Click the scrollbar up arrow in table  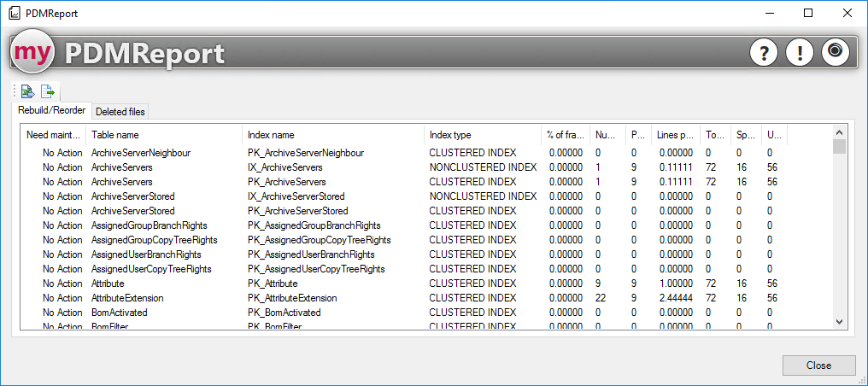[x=839, y=132]
